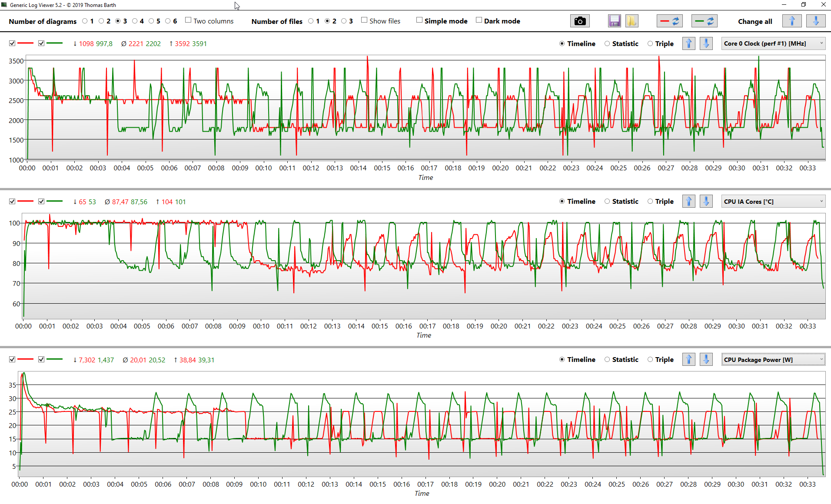This screenshot has height=504, width=831.
Task: Enable the Two columns checkbox
Action: 188,20
